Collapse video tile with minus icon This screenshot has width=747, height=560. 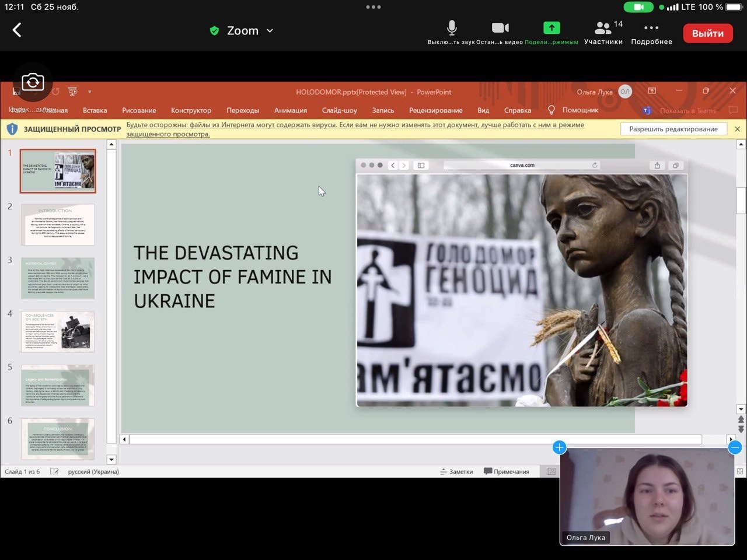coord(735,447)
